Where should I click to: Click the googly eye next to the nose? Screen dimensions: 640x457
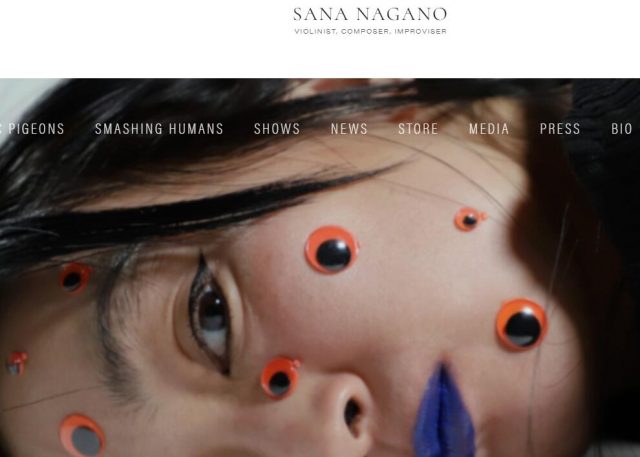pos(280,378)
